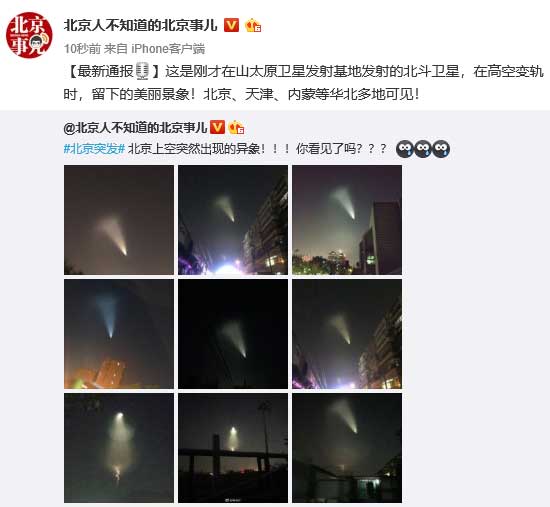This screenshot has width=550, height=507.
Task: Open the 10秒前 timestamp link
Action: point(82,48)
